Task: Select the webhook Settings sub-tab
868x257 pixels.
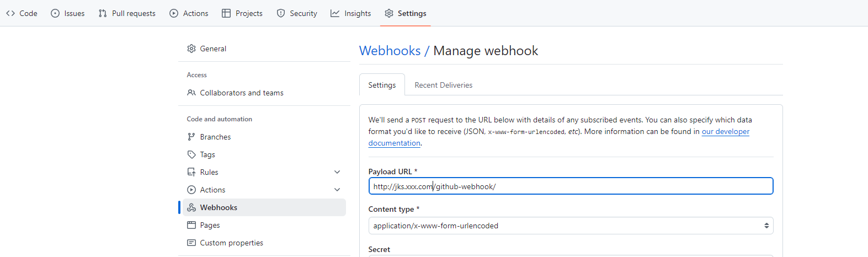Action: pyautogui.click(x=382, y=85)
